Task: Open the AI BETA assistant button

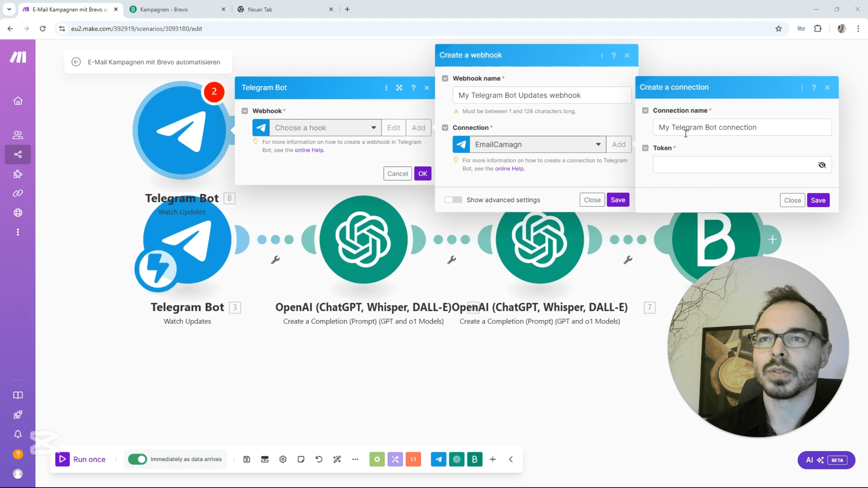Action: pyautogui.click(x=826, y=460)
